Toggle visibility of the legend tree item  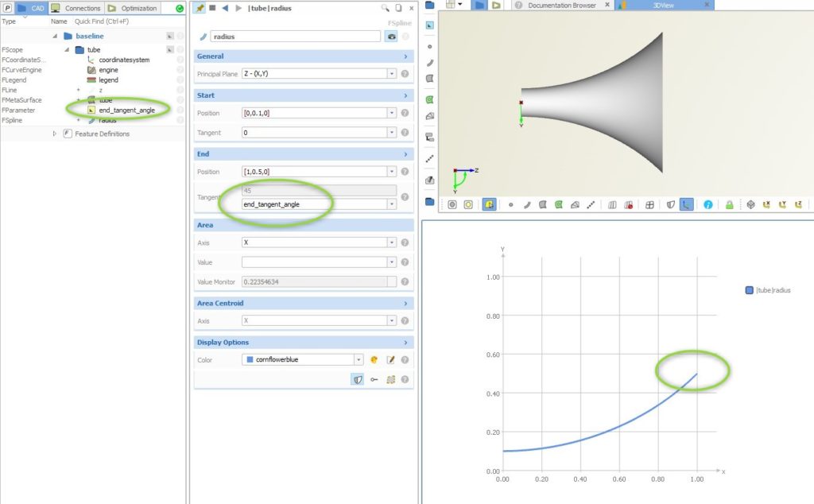click(180, 80)
